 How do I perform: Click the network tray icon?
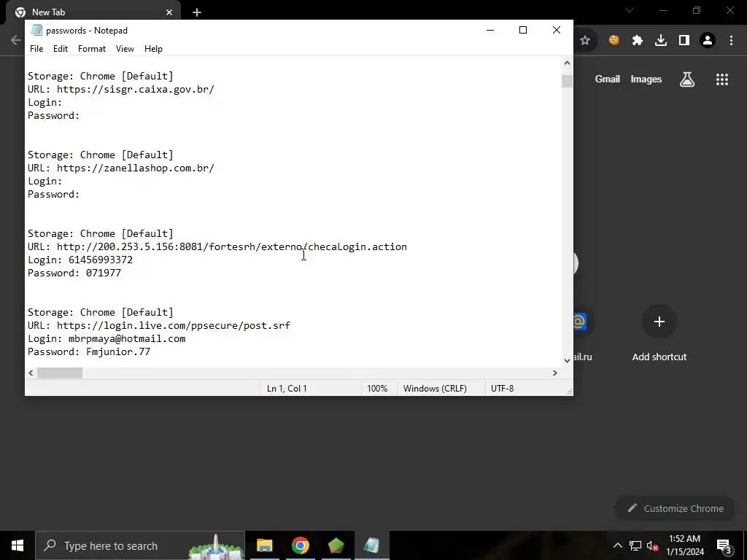tap(635, 545)
